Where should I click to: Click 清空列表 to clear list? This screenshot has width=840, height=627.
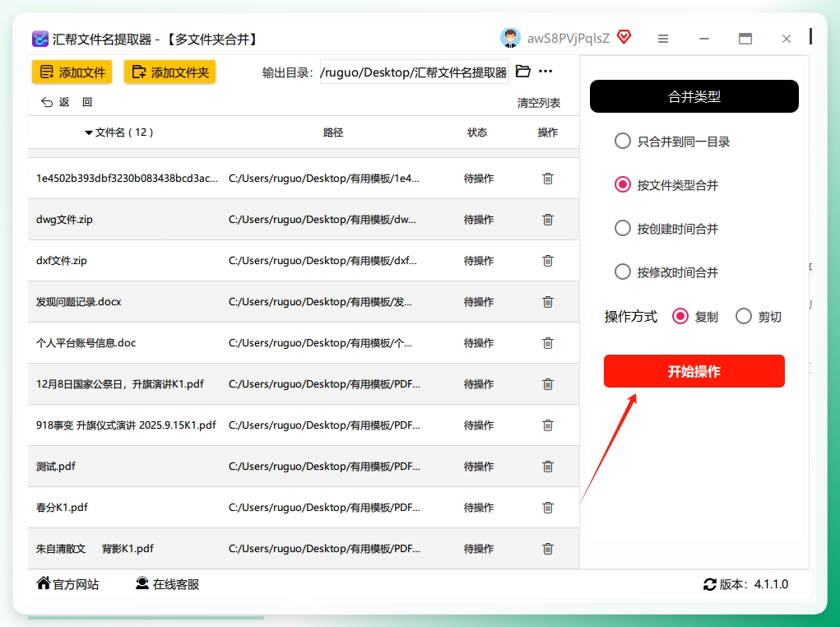538,102
